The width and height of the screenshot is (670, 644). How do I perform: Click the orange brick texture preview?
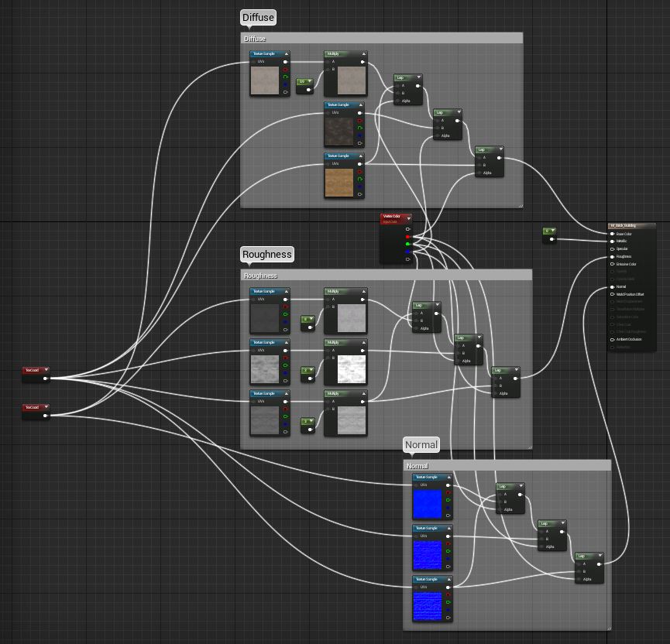click(339, 183)
